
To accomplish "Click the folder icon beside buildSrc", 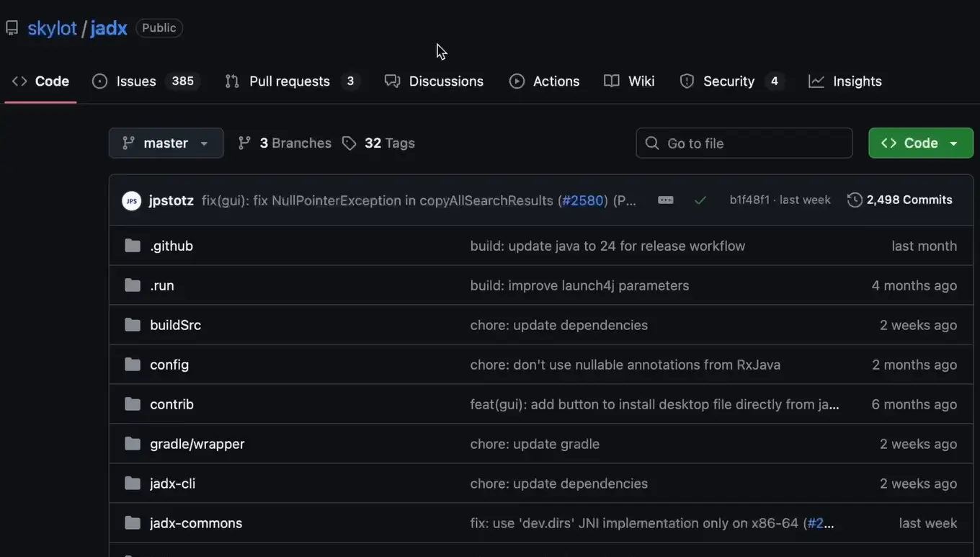I will pos(133,325).
